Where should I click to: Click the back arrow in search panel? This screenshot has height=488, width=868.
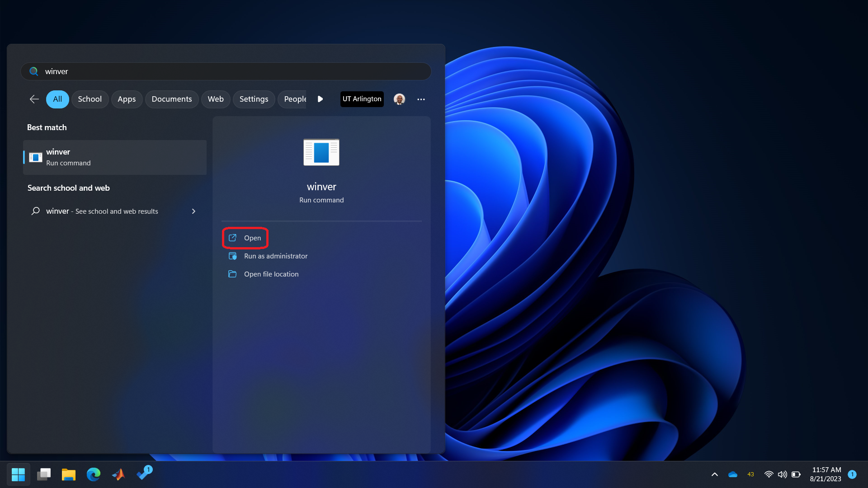click(x=34, y=99)
